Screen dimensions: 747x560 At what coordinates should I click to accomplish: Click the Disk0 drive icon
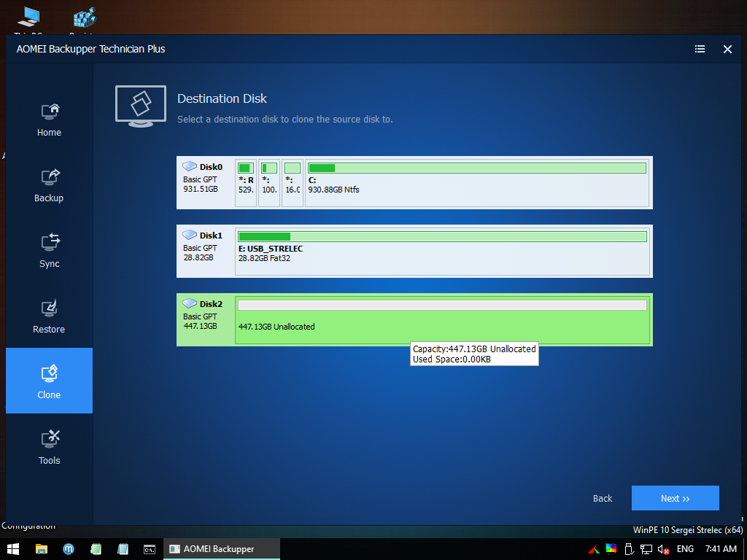(x=190, y=166)
